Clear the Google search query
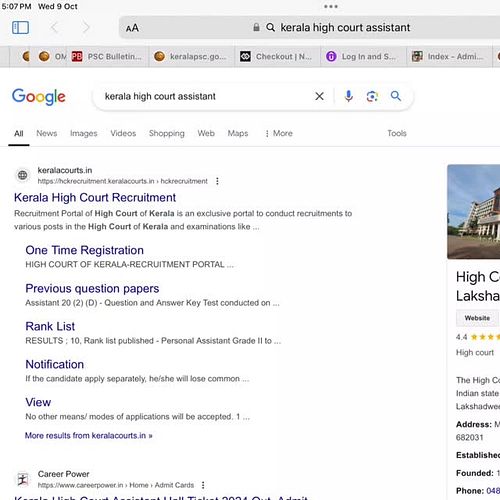The width and height of the screenshot is (500, 500). (319, 96)
